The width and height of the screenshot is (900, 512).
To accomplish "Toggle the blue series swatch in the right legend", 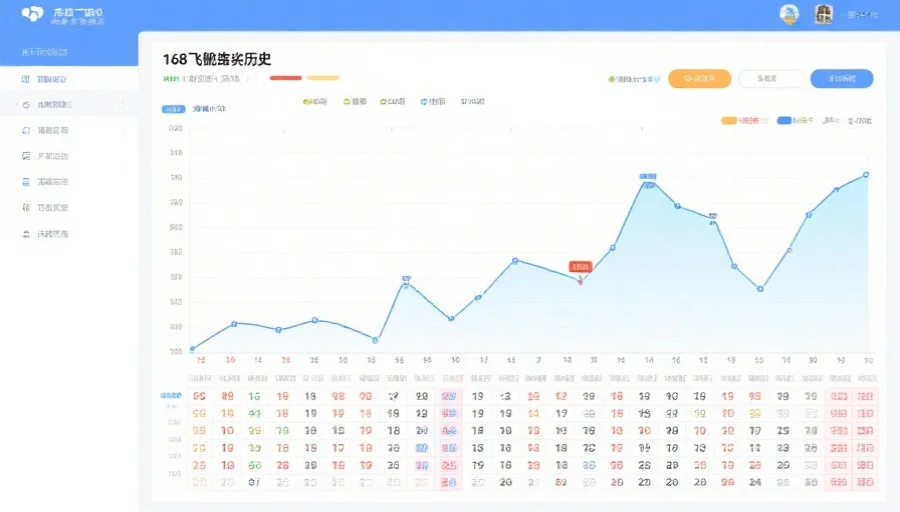I will click(x=784, y=121).
